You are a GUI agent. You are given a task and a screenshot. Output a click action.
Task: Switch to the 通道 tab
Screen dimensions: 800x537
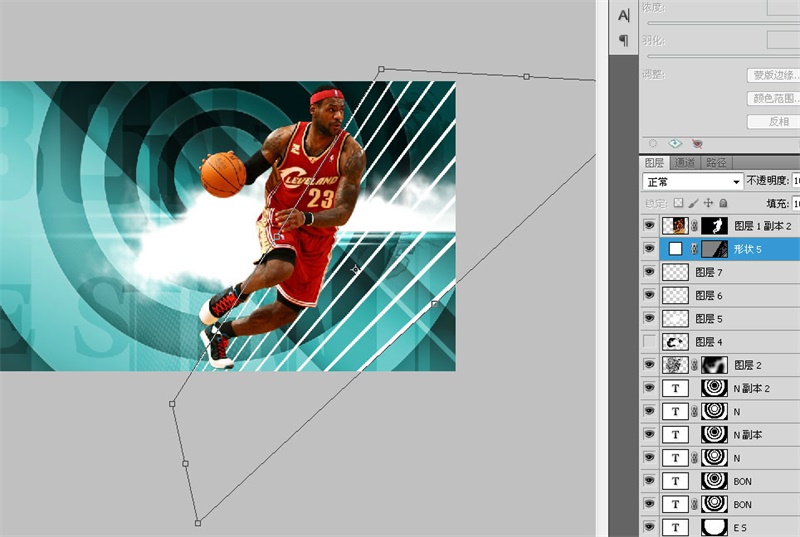[684, 163]
